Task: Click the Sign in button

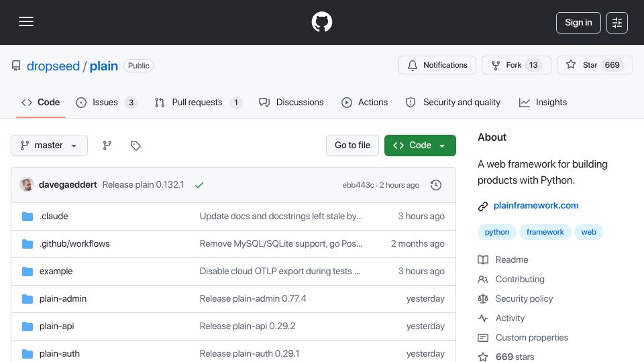Action: 578,23
